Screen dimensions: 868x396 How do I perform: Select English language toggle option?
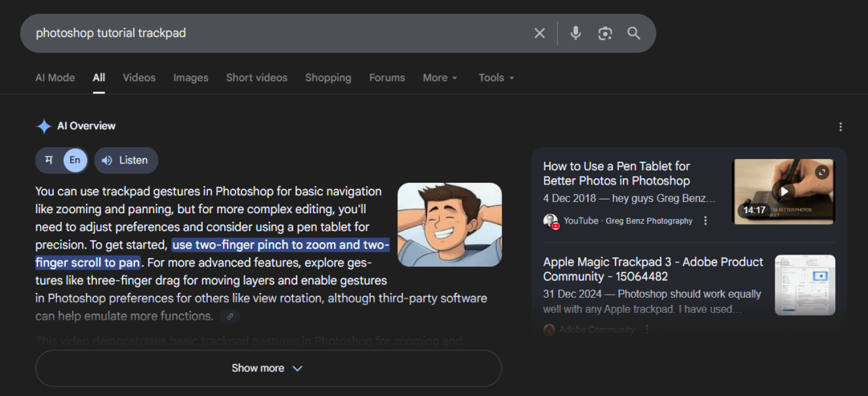tap(75, 160)
